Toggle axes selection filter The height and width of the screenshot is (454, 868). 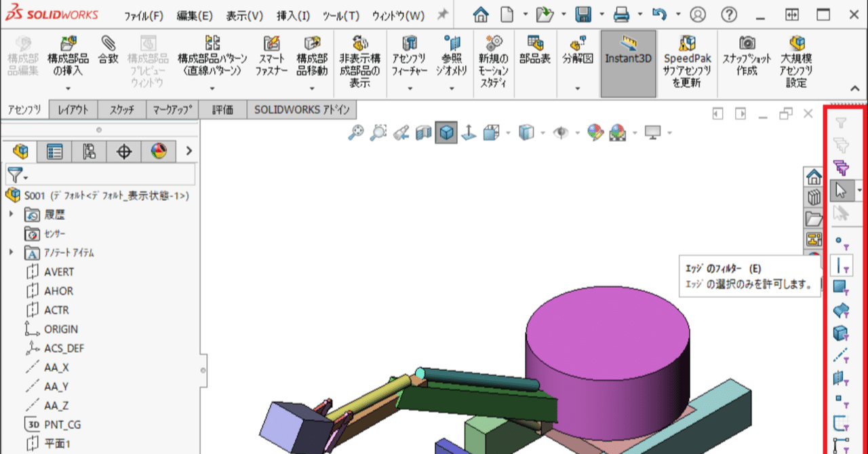pyautogui.click(x=841, y=355)
